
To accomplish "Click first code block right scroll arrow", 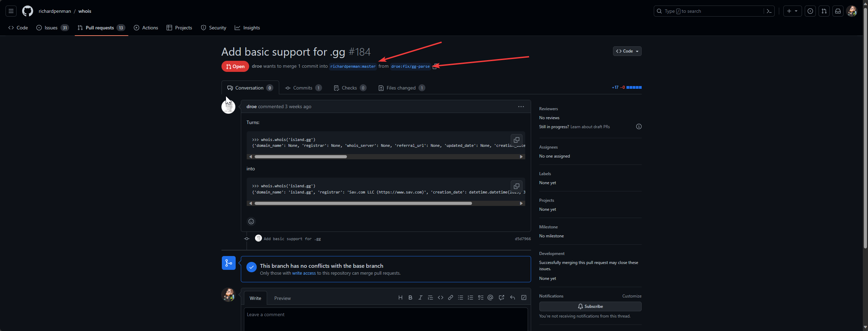I will pos(521,157).
